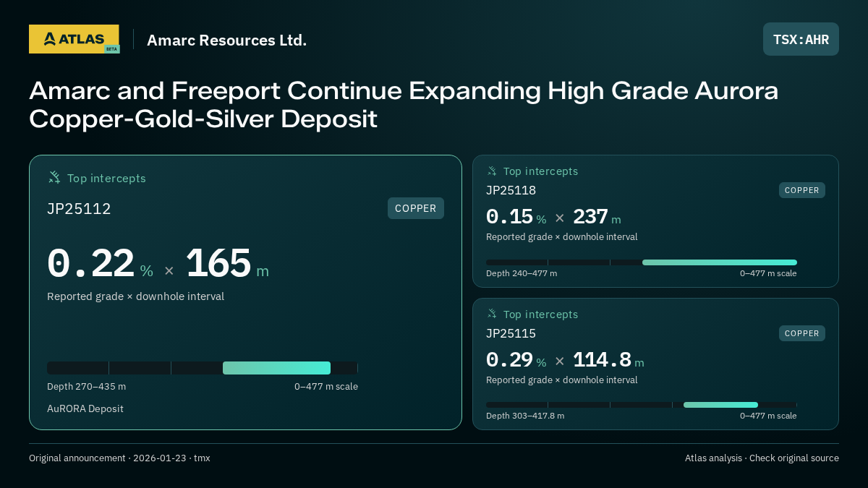Select the TSX:AHR ticker badge
868x488 pixels.
801,39
